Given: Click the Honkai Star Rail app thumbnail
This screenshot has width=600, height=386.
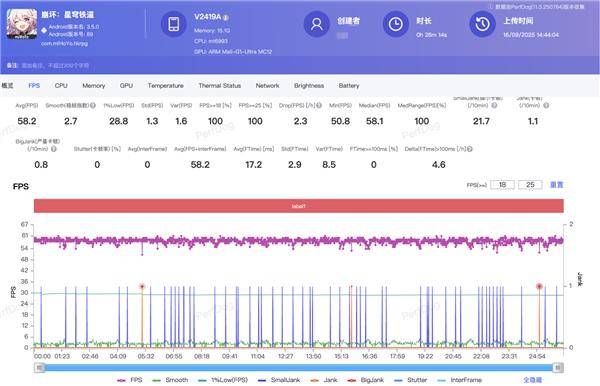Looking at the screenshot, I should pyautogui.click(x=22, y=24).
